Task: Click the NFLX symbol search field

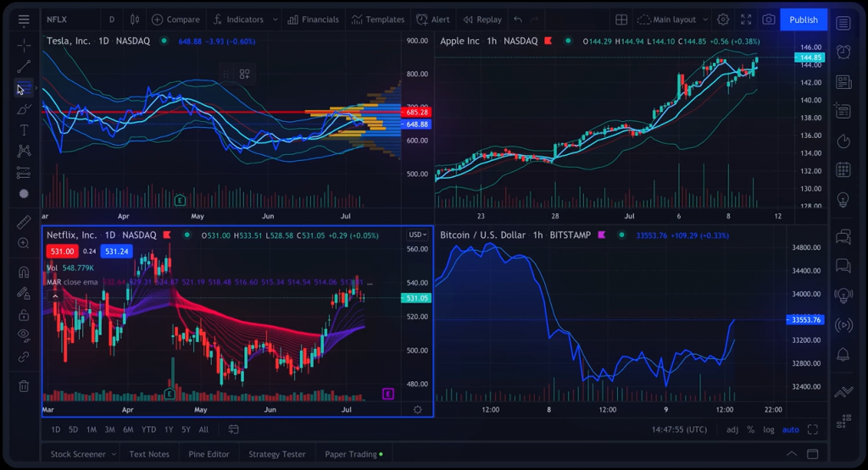Action: [x=68, y=19]
